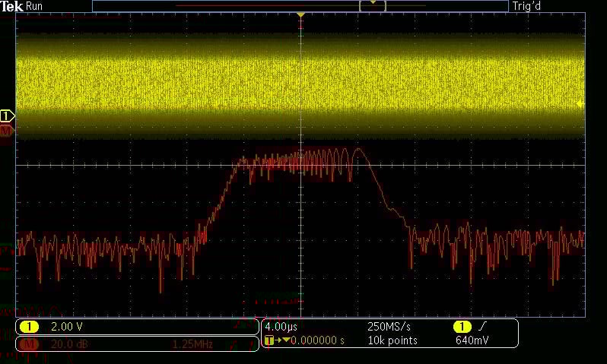Click the T delay icon beside 0.000000 s
The height and width of the screenshot is (364, 607).
pos(269,340)
